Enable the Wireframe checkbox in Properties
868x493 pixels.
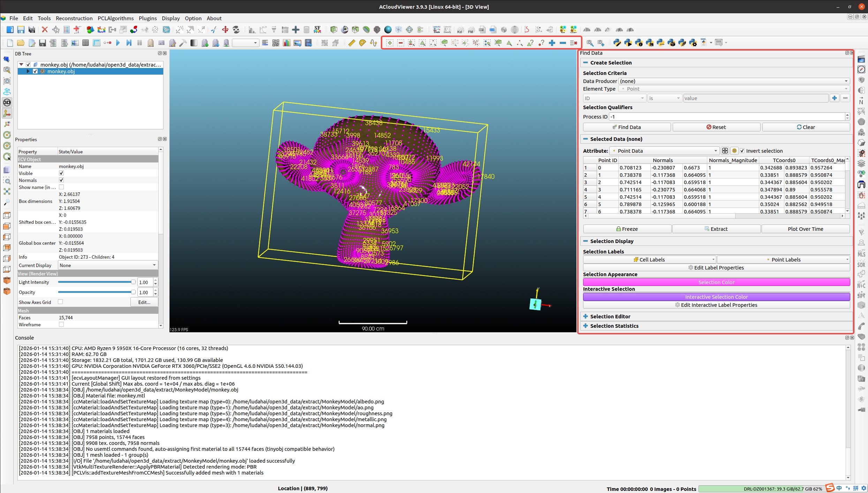coord(61,325)
